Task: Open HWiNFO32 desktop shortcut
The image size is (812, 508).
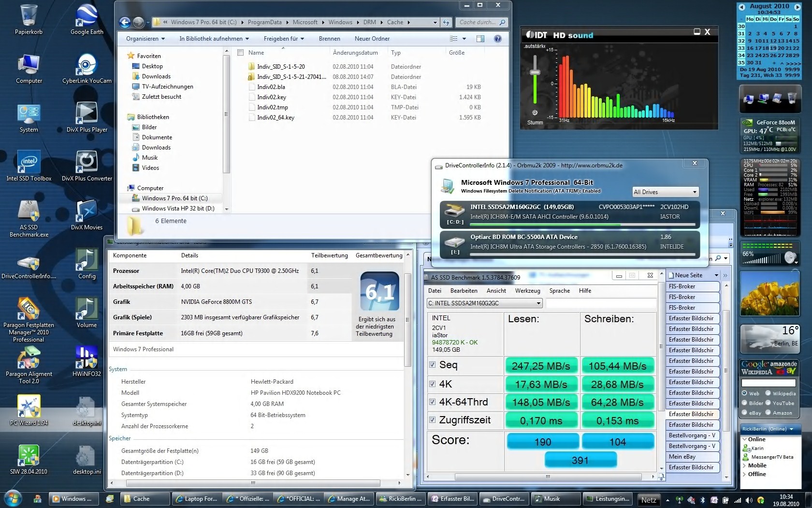Action: click(87, 359)
